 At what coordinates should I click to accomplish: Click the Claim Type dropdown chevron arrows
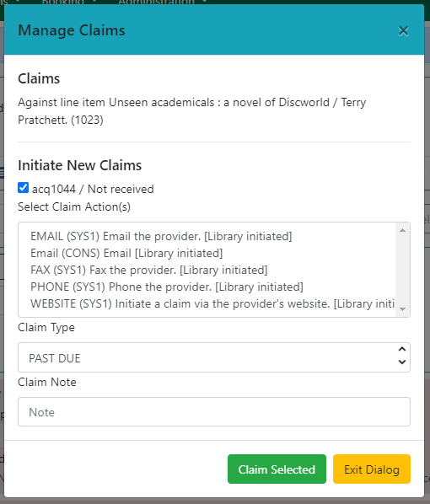(x=401, y=356)
